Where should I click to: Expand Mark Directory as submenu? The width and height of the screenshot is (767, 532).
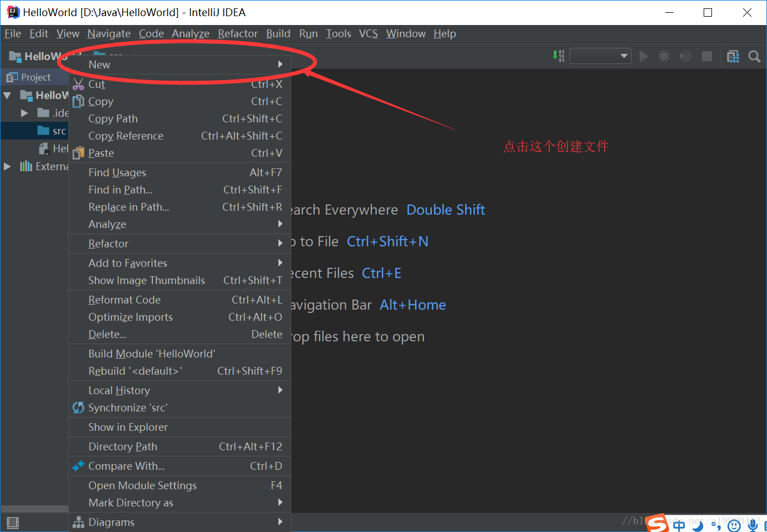click(180, 503)
